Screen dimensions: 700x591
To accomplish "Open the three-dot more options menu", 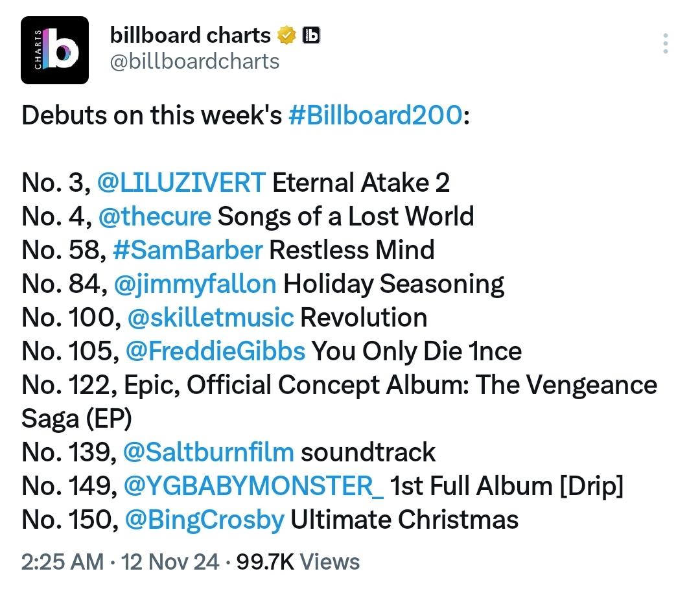I will click(x=665, y=43).
